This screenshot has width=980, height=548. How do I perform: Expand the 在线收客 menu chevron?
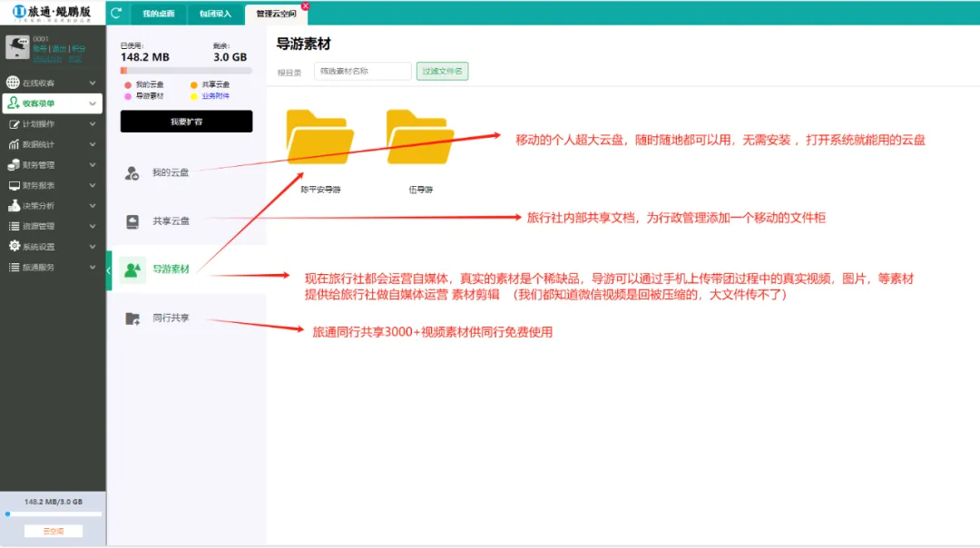pos(93,83)
